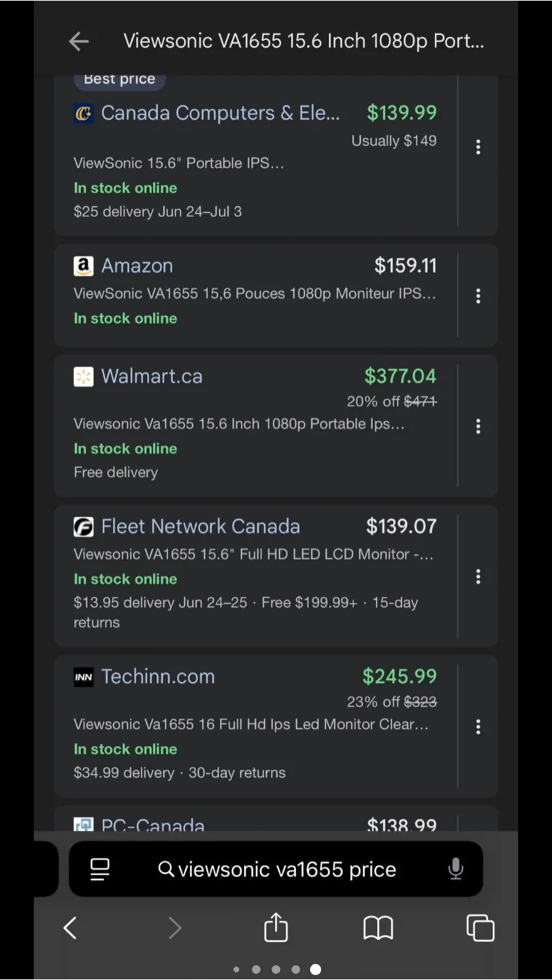Go back with Safari back chevron
Viewport: 552px width, 980px height.
click(x=70, y=928)
